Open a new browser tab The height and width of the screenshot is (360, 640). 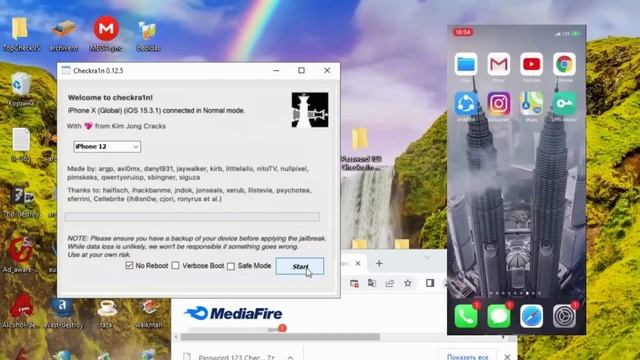(379, 264)
